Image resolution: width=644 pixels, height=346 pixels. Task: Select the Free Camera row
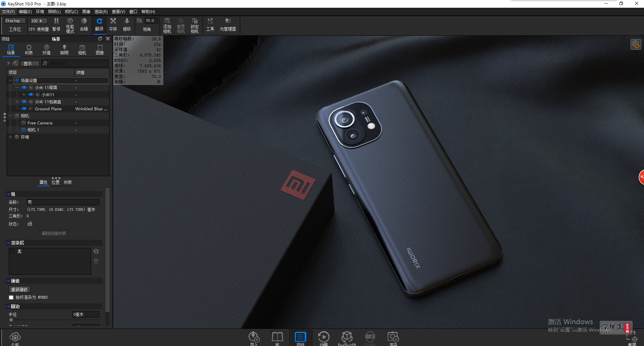pyautogui.click(x=58, y=123)
